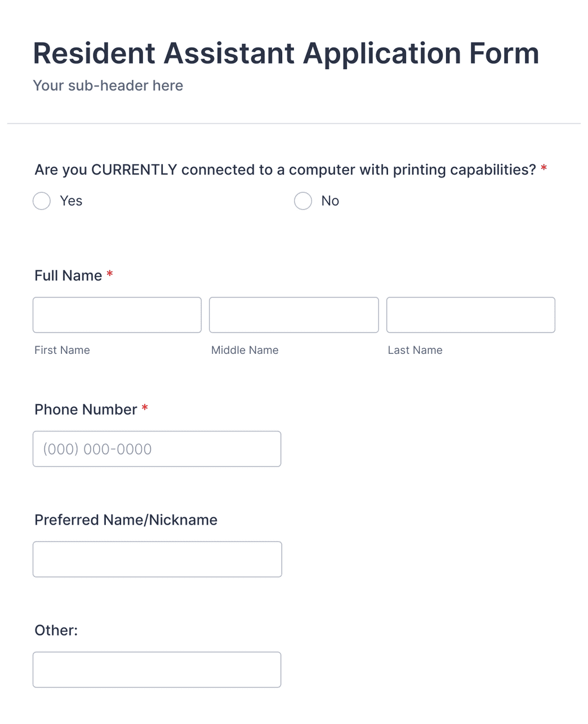
Task: Choose Yes for printing capabilities question
Action: 42,201
